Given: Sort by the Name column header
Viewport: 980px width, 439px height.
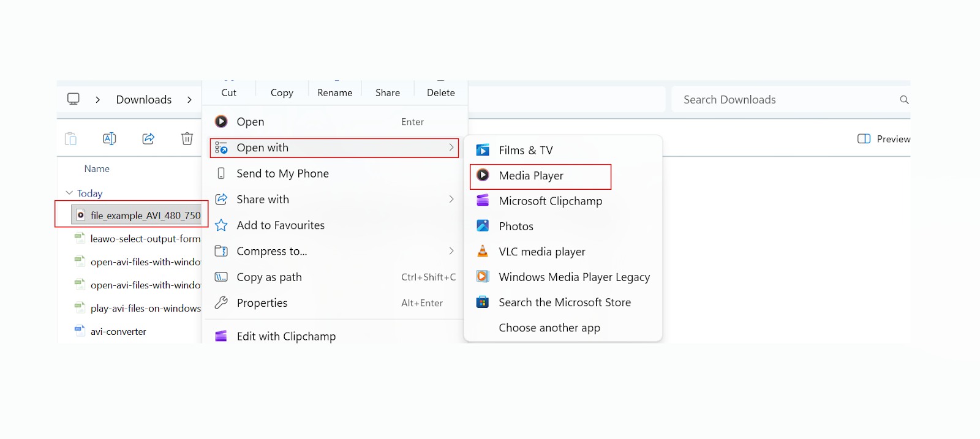Looking at the screenshot, I should 97,169.
